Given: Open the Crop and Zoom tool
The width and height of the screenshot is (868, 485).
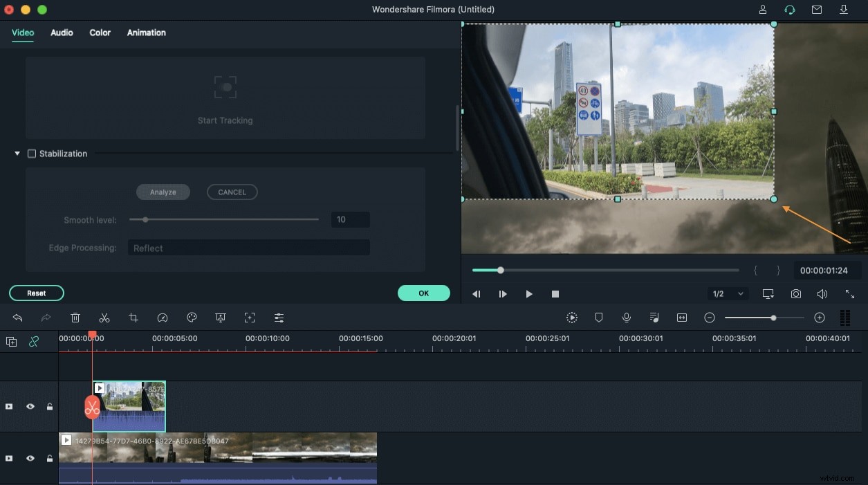Looking at the screenshot, I should point(133,318).
